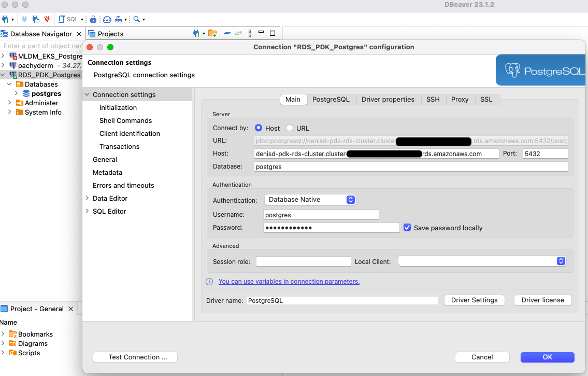The width and height of the screenshot is (588, 376).
Task: Click the Connect plug icon in main toolbar
Action: click(25, 19)
